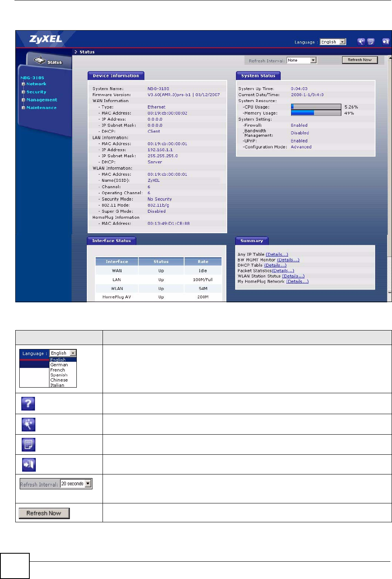Open My HomePlug Network Details link

coord(298,281)
